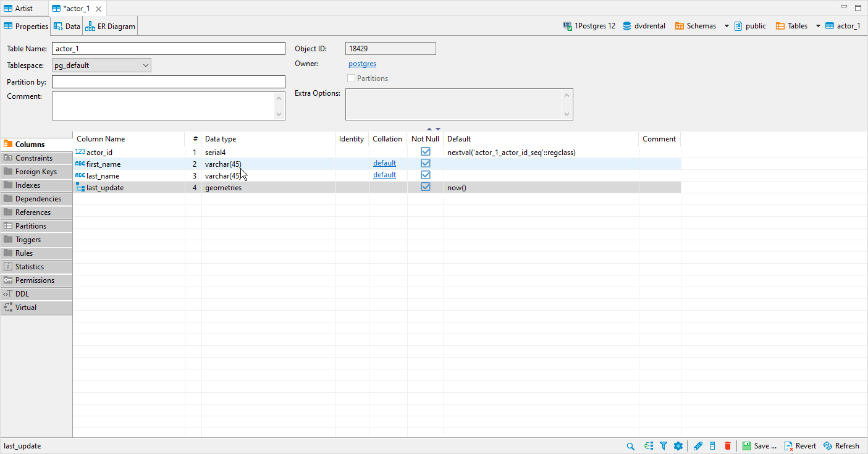Open the Partitions section in sidebar
868x454 pixels.
point(36,226)
